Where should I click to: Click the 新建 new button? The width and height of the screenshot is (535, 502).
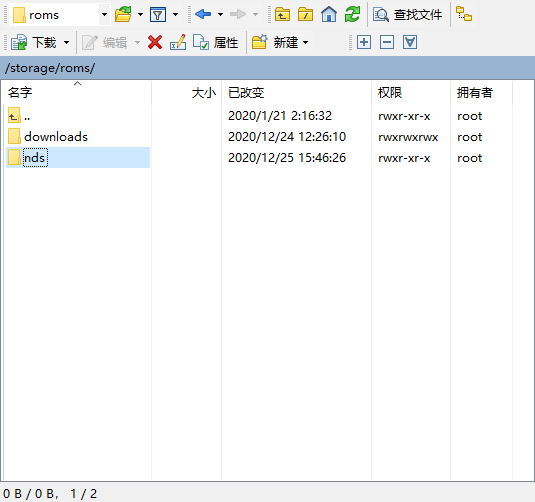(x=275, y=42)
